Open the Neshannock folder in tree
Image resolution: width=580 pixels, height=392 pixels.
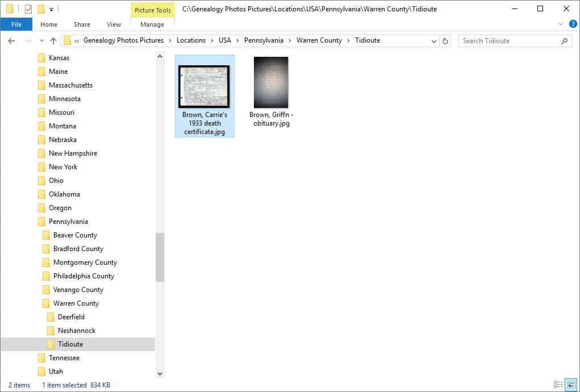pos(77,331)
